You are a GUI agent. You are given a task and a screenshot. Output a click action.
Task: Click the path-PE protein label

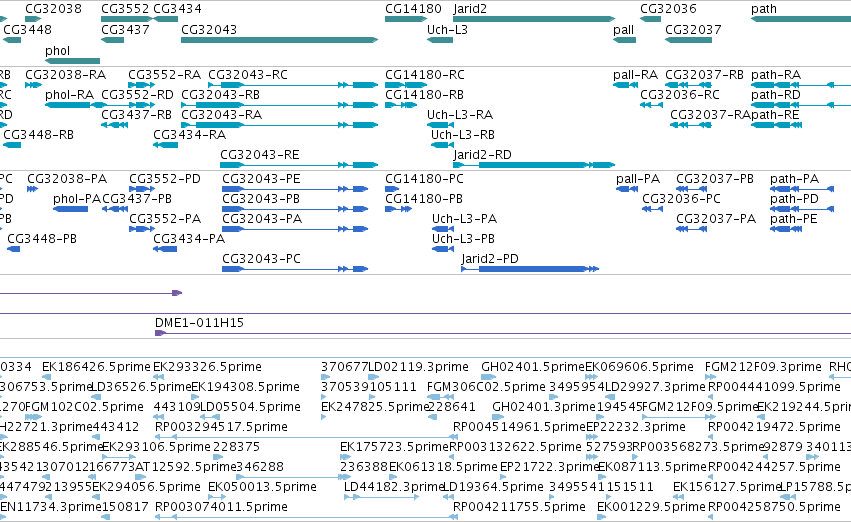[793, 219]
